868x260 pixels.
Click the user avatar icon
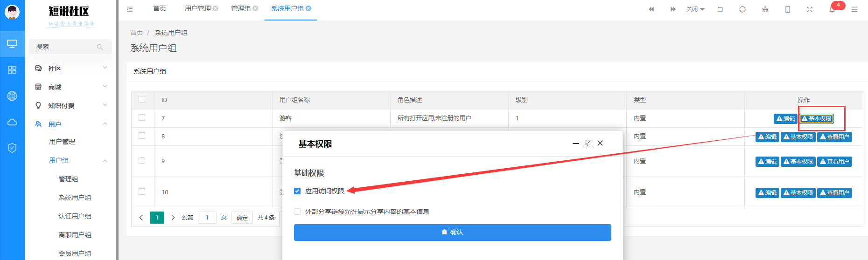point(12,12)
